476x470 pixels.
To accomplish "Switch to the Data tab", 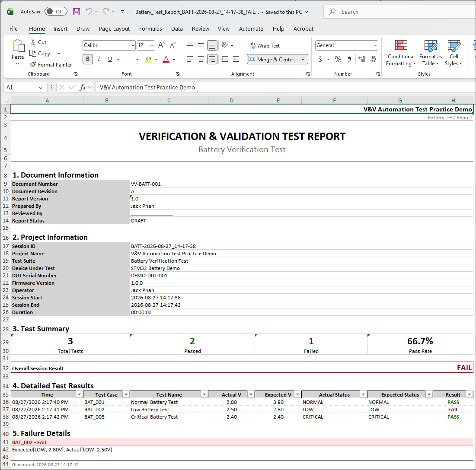I will [x=177, y=29].
